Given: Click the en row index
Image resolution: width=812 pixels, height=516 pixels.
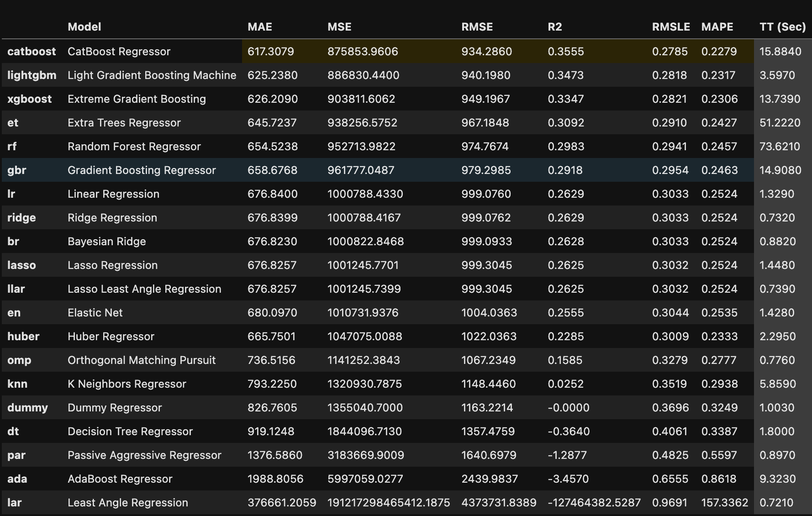Looking at the screenshot, I should [14, 313].
